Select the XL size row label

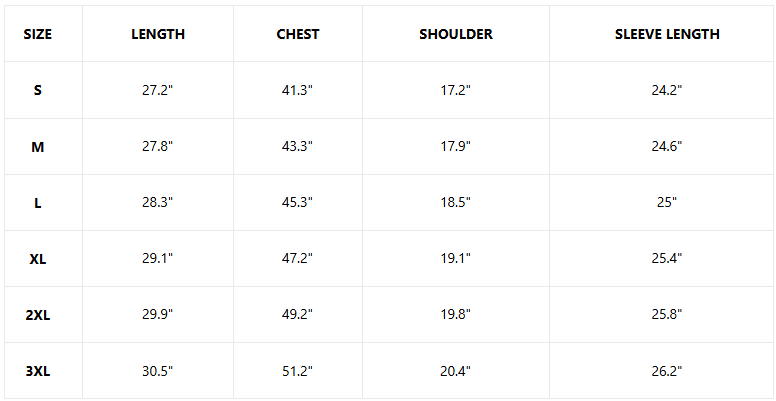pyautogui.click(x=38, y=258)
